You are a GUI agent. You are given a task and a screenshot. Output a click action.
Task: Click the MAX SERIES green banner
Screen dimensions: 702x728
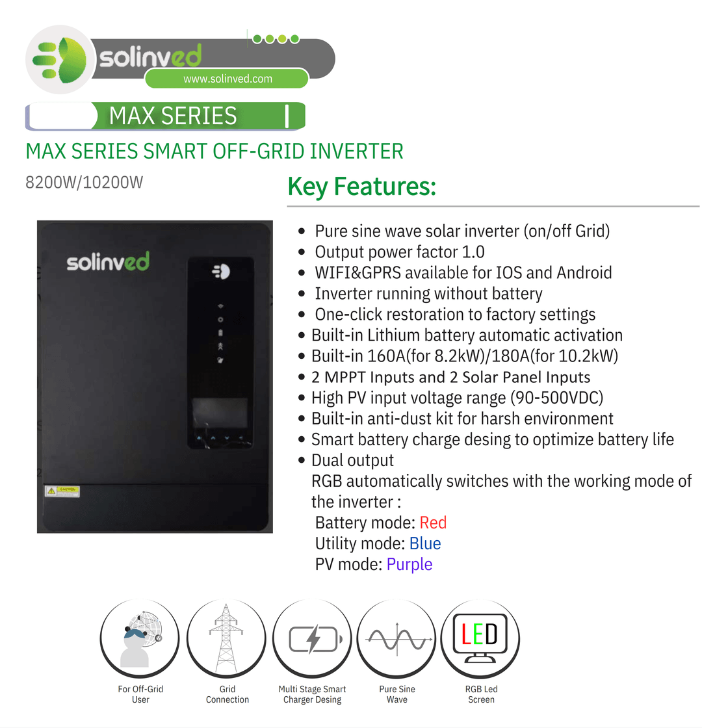click(x=166, y=116)
